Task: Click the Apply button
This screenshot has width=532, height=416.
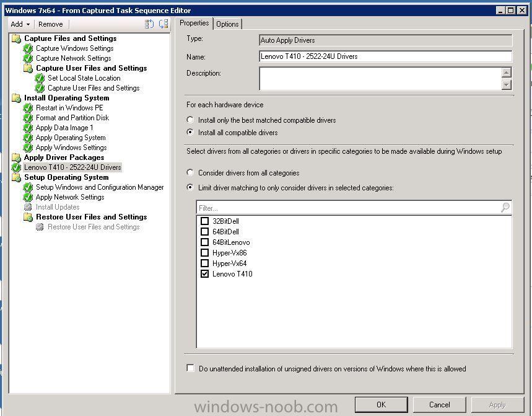Action: pos(497,404)
